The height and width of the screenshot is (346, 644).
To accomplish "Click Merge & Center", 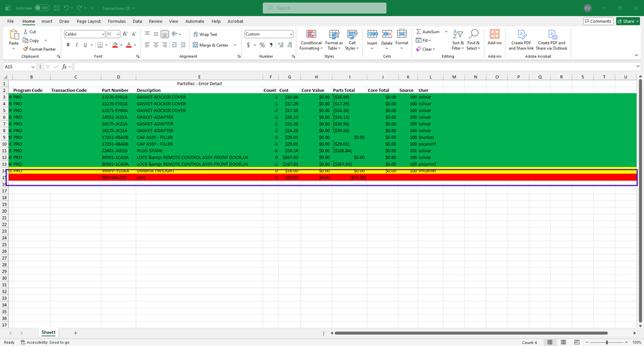I will 213,45.
